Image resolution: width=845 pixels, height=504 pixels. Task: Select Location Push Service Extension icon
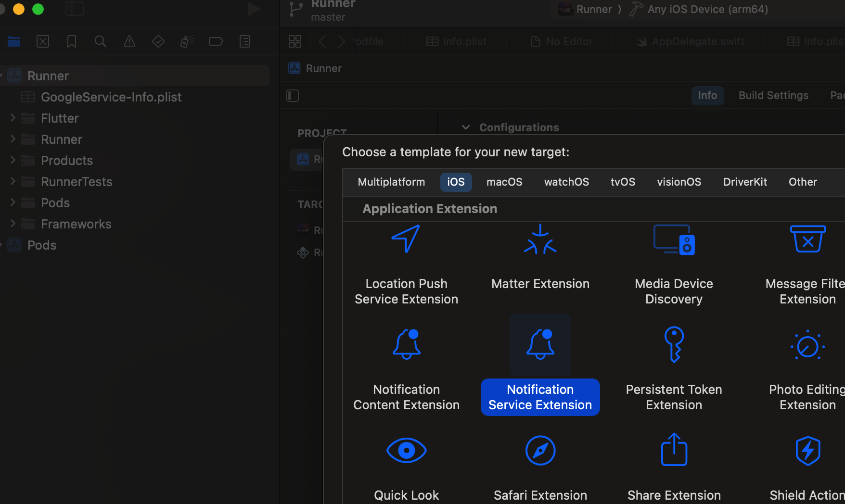click(406, 239)
